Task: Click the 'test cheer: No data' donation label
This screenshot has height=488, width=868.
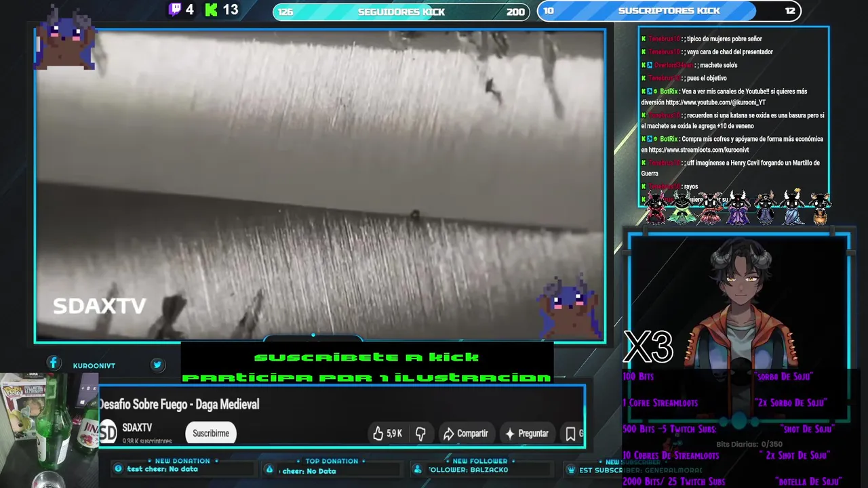Action: click(162, 469)
